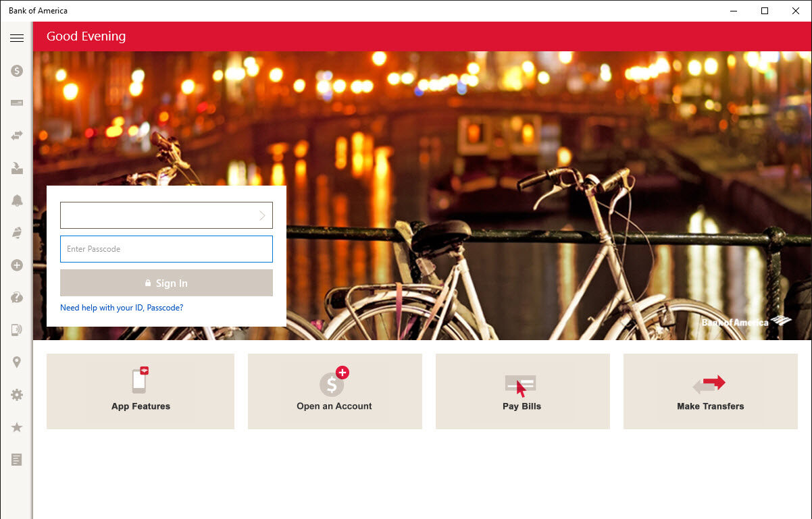Open the Make Transfers tile

click(x=710, y=391)
